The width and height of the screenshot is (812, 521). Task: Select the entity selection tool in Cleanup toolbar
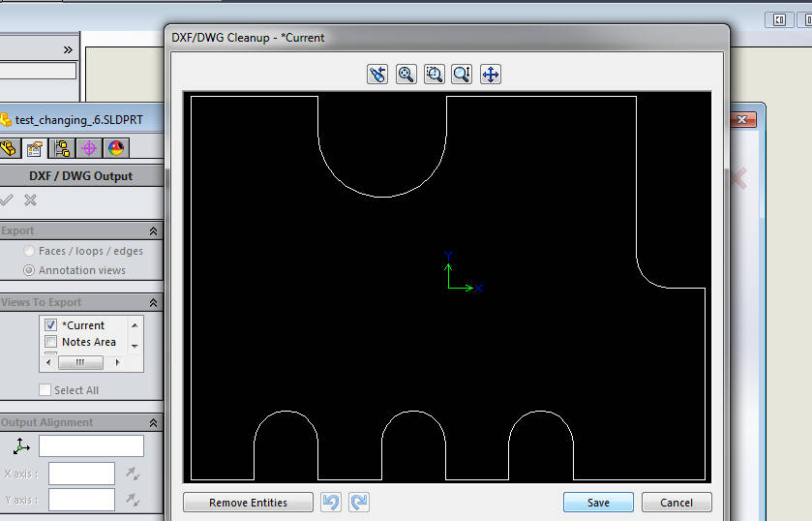pos(377,75)
